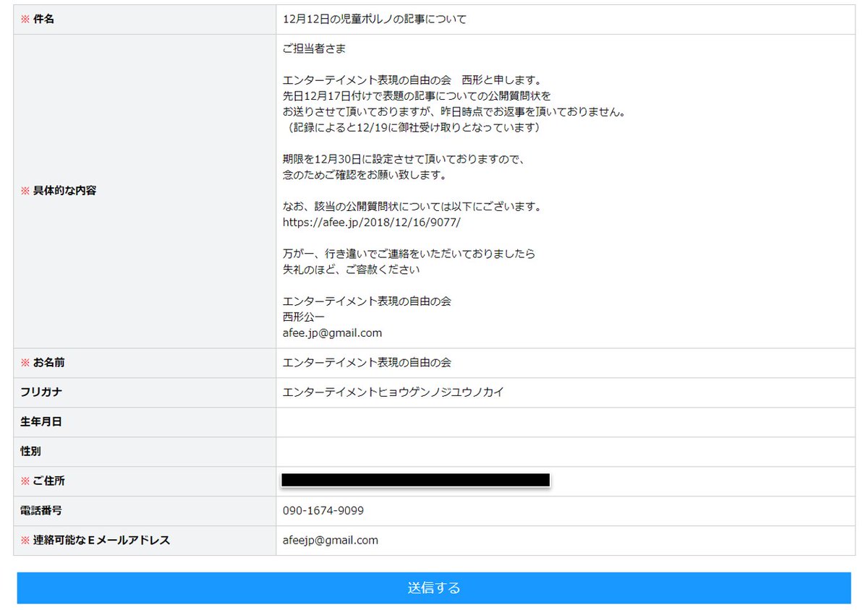Click the line 失礼のほど、ご容赦ください
The width and height of the screenshot is (868, 610).
(352, 270)
